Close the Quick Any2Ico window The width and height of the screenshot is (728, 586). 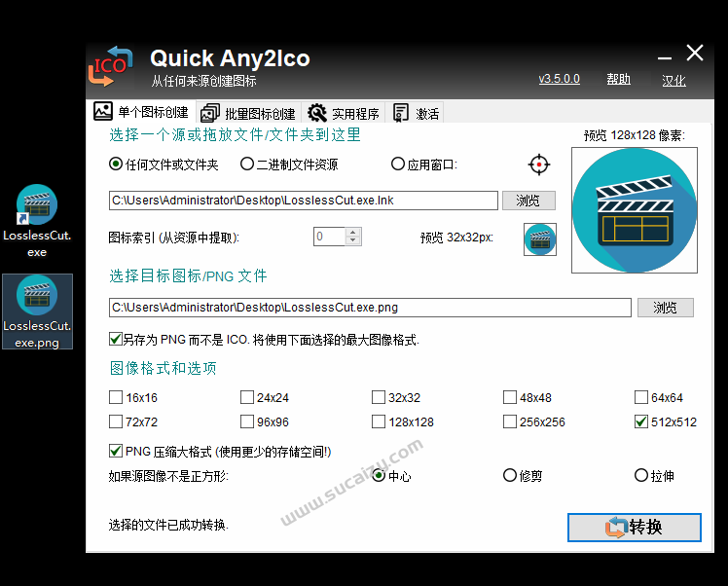point(695,53)
